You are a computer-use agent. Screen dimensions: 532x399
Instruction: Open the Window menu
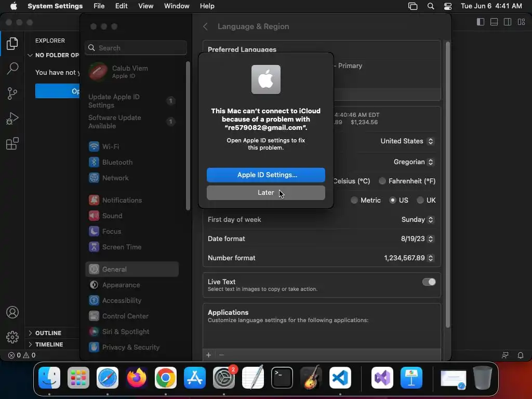pyautogui.click(x=177, y=6)
